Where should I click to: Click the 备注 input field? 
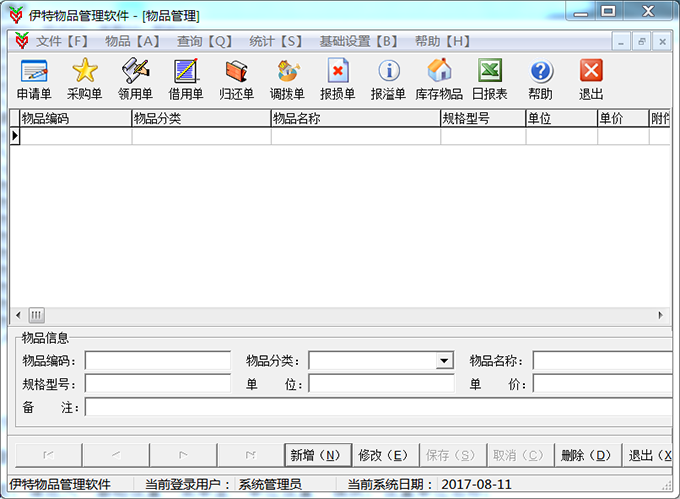379,407
